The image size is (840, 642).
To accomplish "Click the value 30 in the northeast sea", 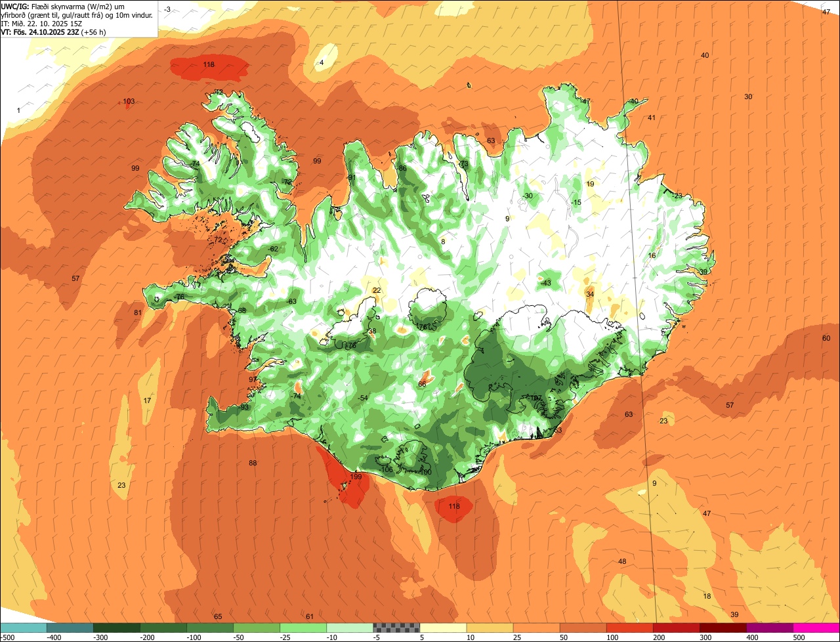I will coord(748,96).
